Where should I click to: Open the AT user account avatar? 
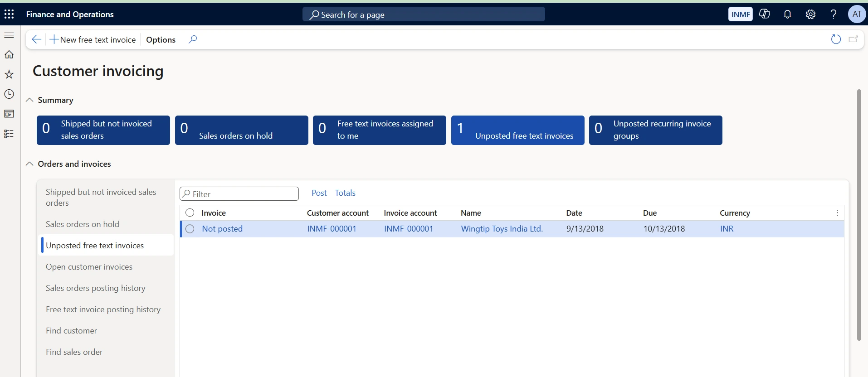pyautogui.click(x=857, y=14)
